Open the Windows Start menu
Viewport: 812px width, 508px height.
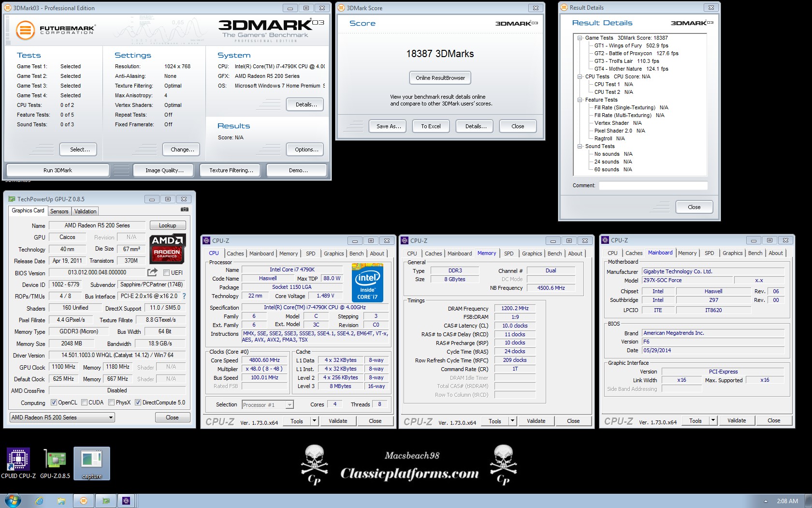click(13, 501)
